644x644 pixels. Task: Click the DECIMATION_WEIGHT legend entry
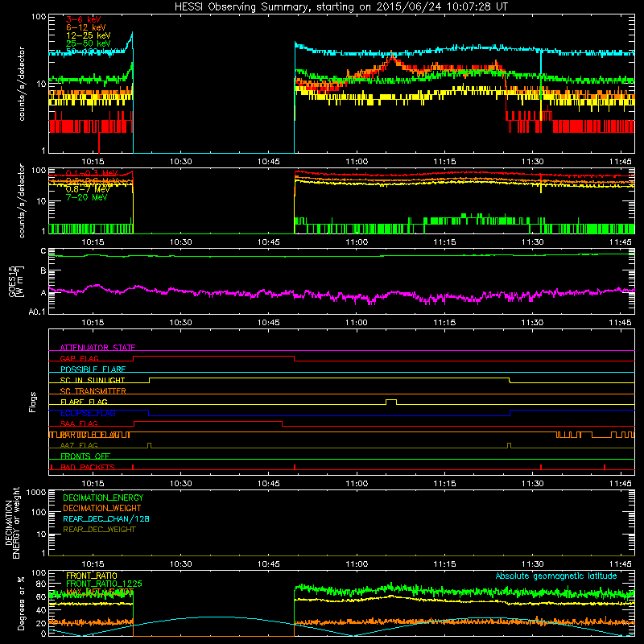102,508
